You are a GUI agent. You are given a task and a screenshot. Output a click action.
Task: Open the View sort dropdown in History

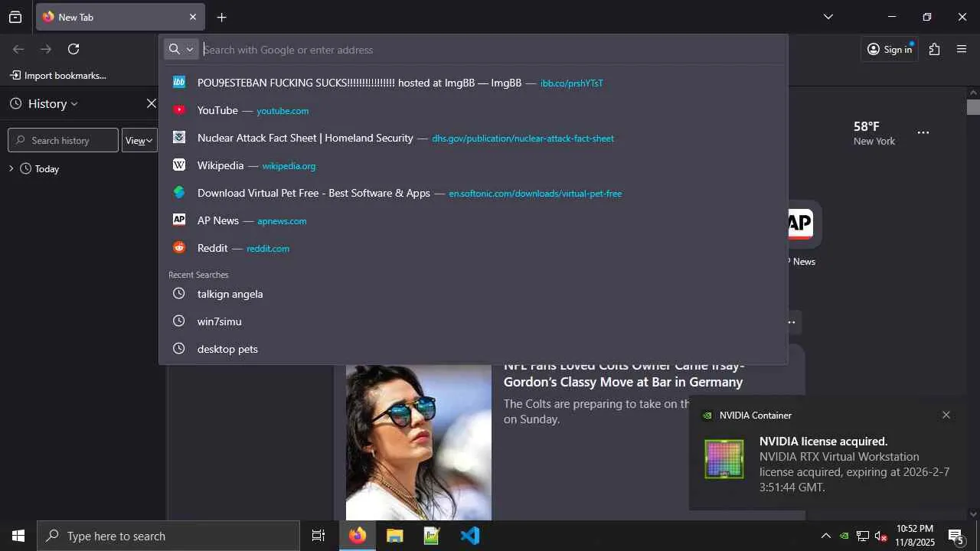click(139, 140)
